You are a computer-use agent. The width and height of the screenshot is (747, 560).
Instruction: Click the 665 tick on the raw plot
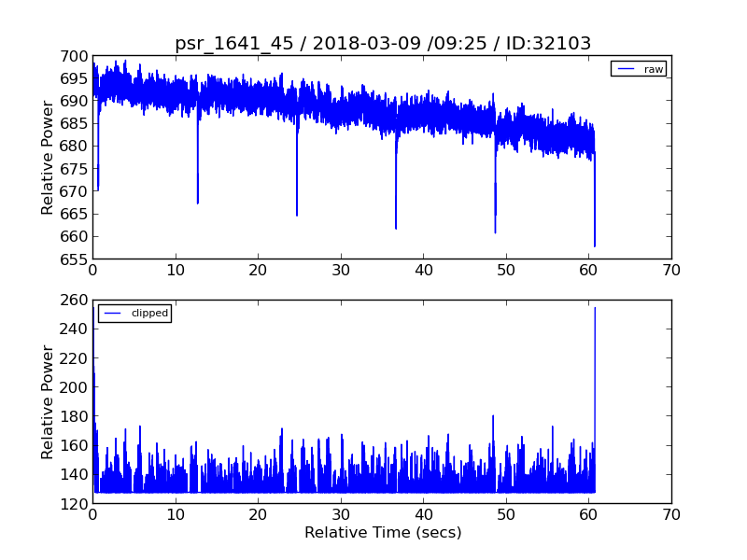[x=74, y=214]
